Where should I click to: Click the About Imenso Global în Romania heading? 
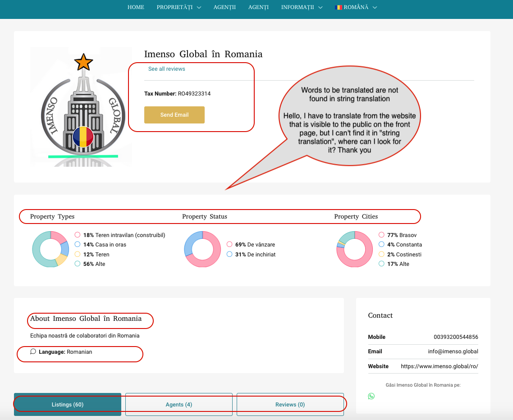[86, 319]
